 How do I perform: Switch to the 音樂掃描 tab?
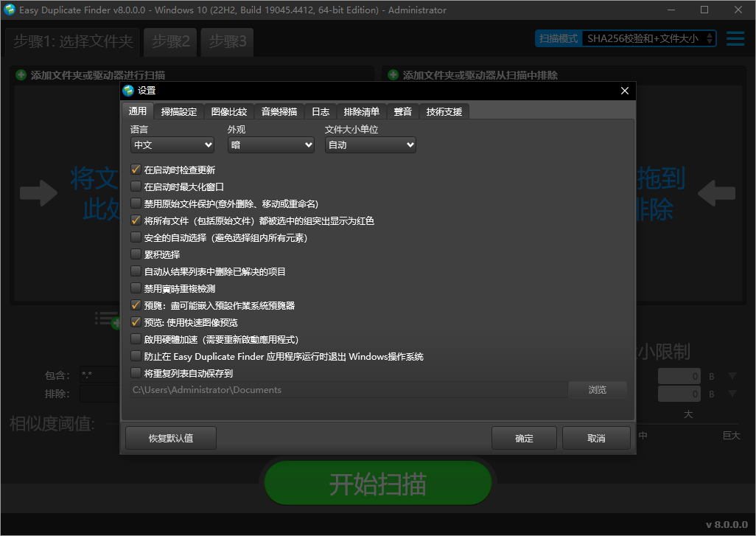click(x=279, y=111)
